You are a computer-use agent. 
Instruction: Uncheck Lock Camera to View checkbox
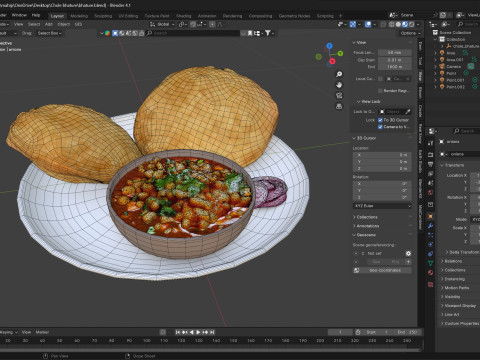pyautogui.click(x=380, y=127)
